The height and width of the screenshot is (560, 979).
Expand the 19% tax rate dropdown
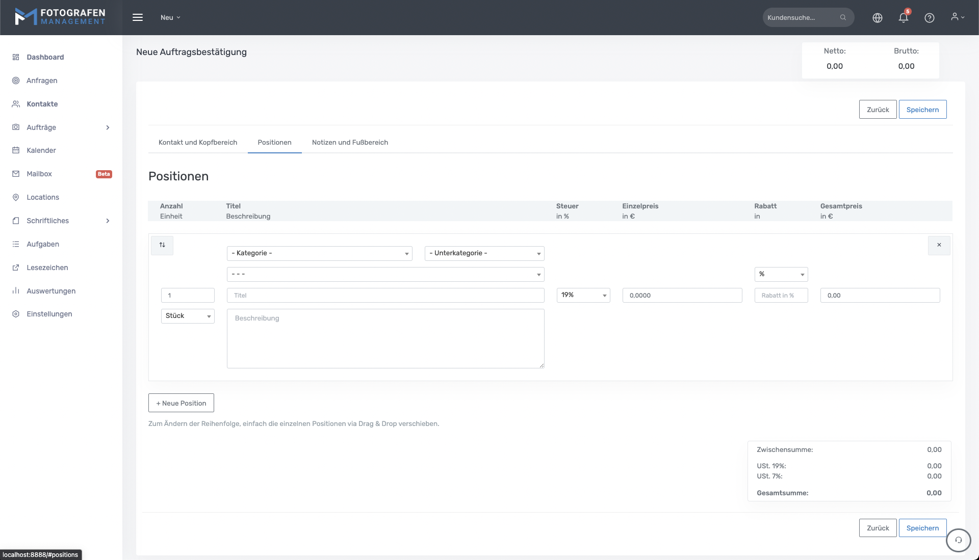tap(583, 295)
